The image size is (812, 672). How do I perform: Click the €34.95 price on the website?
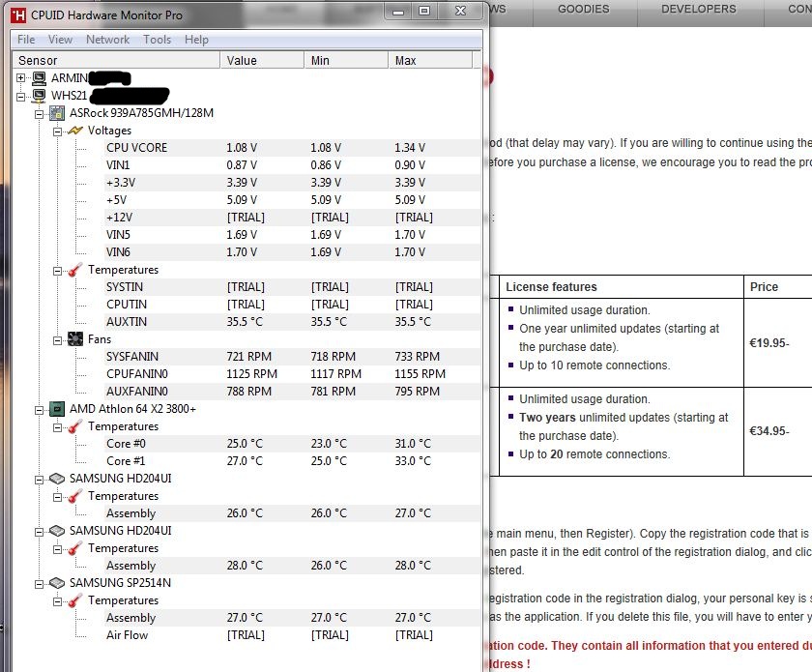[x=769, y=431]
